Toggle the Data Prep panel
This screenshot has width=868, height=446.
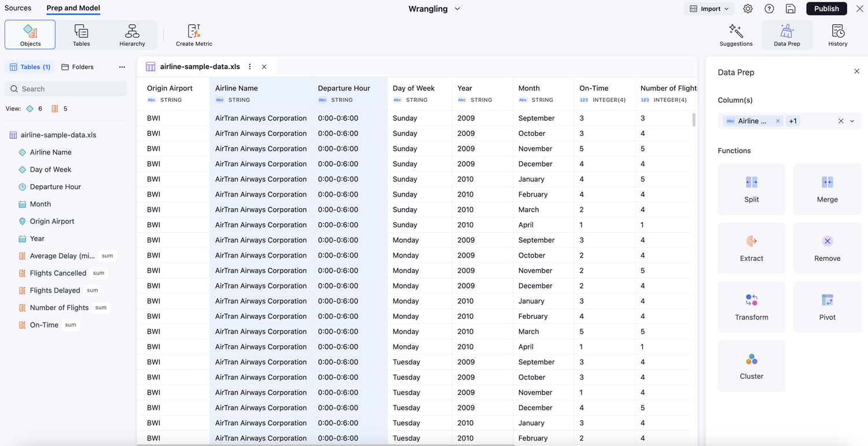click(786, 35)
